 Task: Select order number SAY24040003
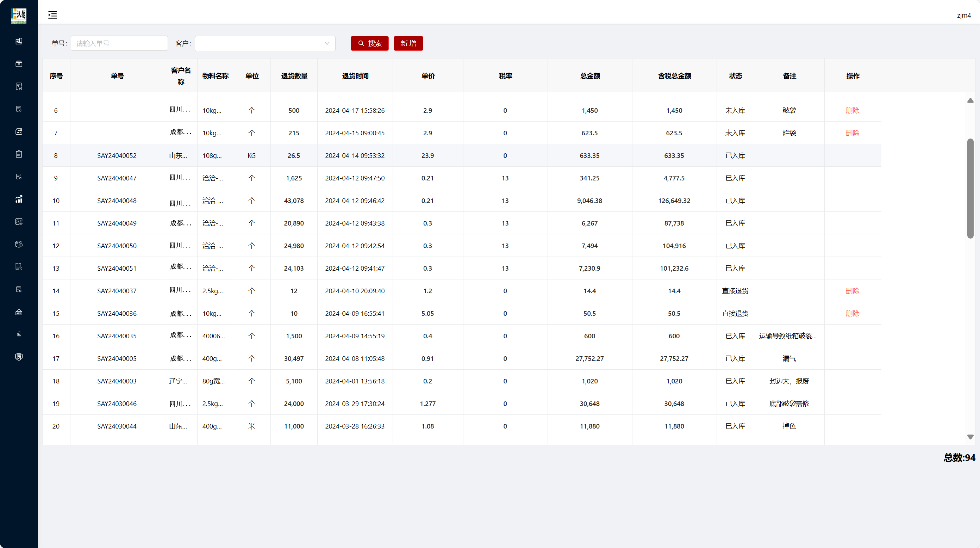pos(117,381)
